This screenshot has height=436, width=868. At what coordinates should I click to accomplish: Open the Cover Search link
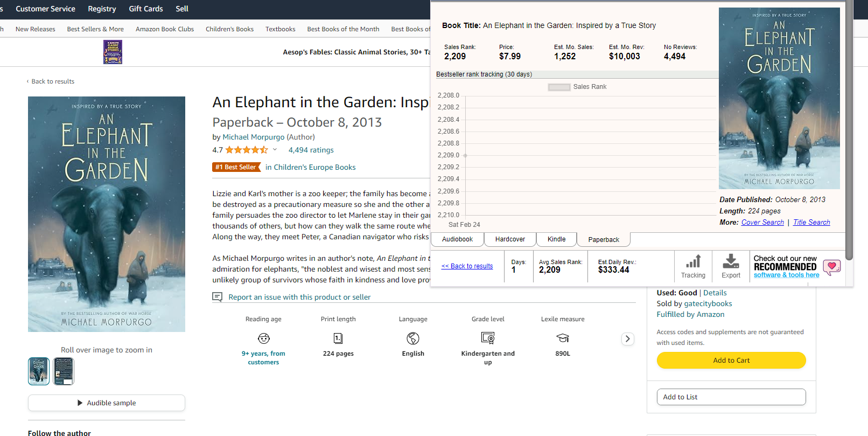[x=762, y=222]
